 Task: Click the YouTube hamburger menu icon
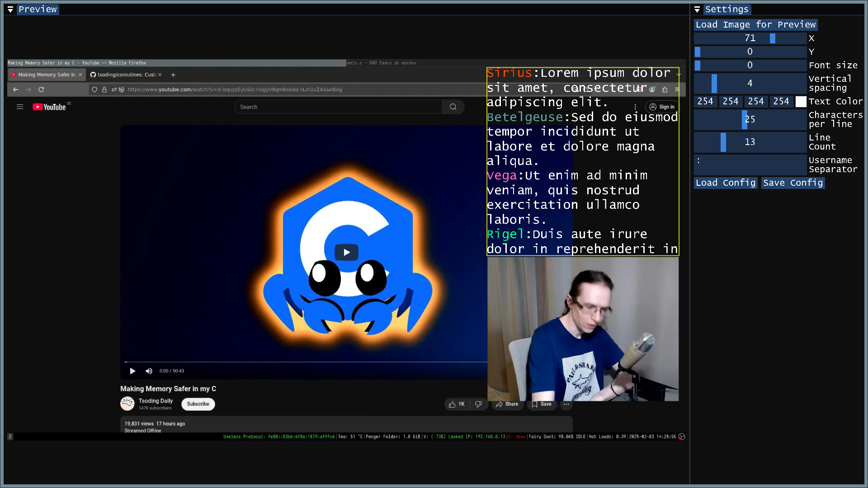click(x=20, y=107)
